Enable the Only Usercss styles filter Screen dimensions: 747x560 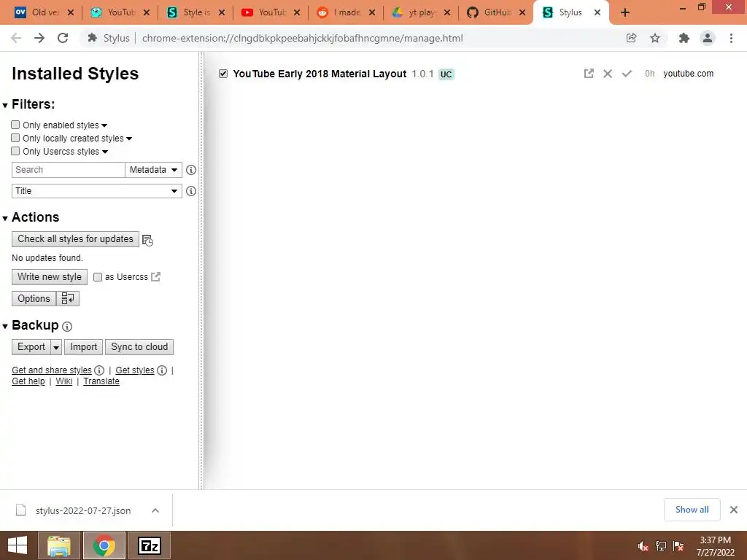15,151
